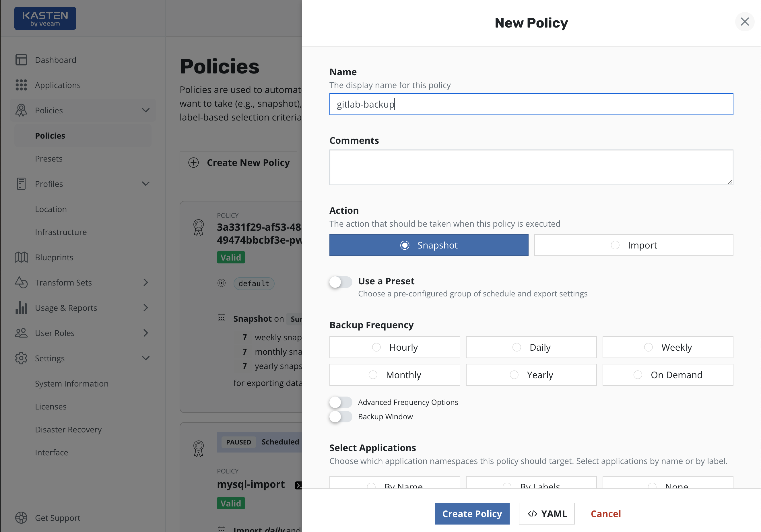Go to Disaster Recovery settings
Screen dimensions: 761x532
pos(68,430)
